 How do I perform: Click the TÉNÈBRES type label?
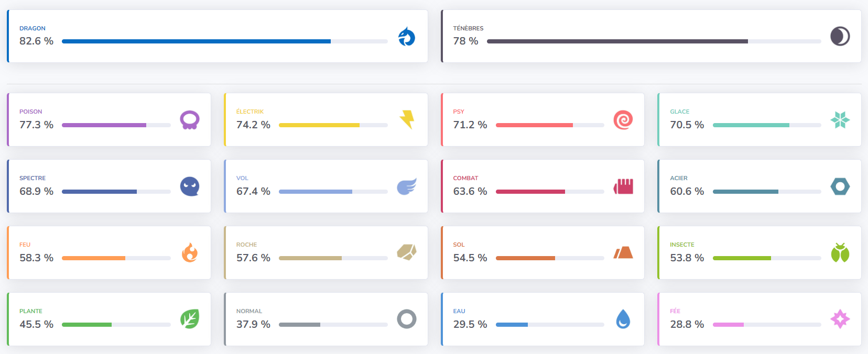468,28
